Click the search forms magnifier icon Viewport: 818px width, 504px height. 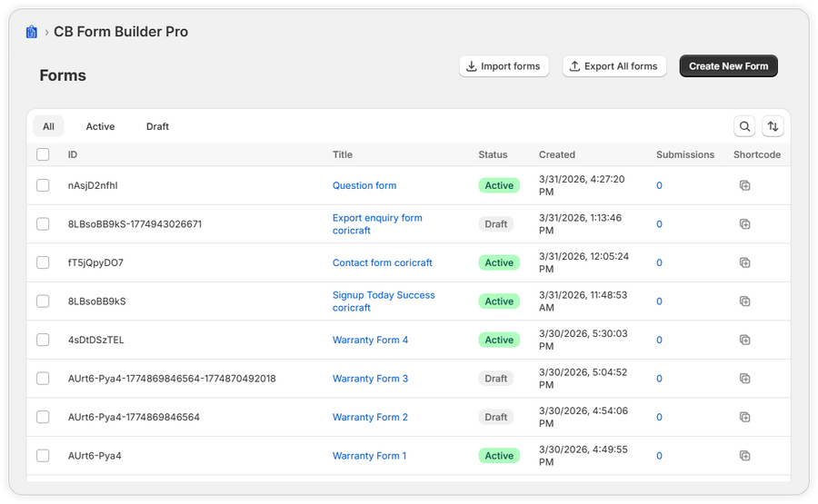pyautogui.click(x=744, y=126)
